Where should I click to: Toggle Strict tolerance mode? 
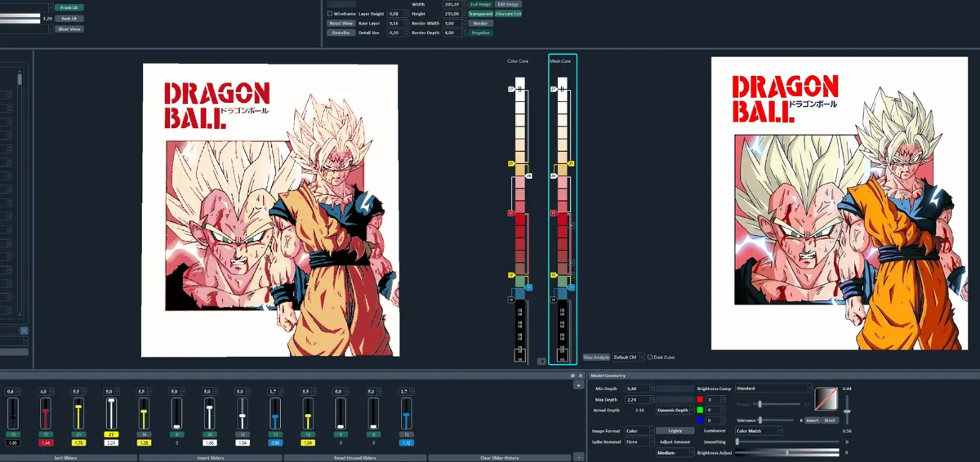tap(830, 420)
